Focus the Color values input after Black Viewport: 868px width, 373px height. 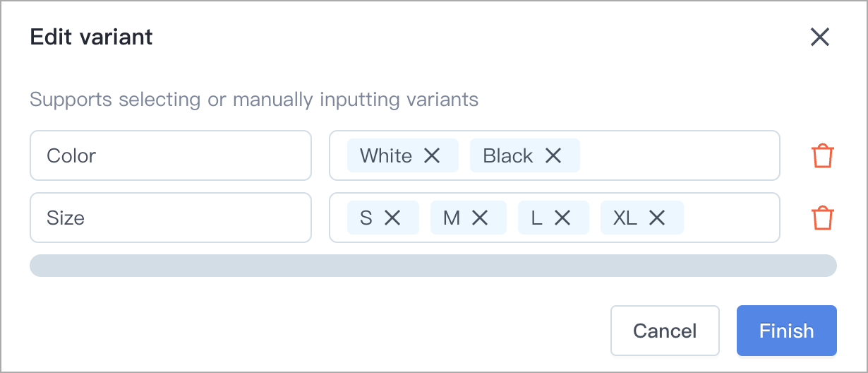[x=677, y=155]
